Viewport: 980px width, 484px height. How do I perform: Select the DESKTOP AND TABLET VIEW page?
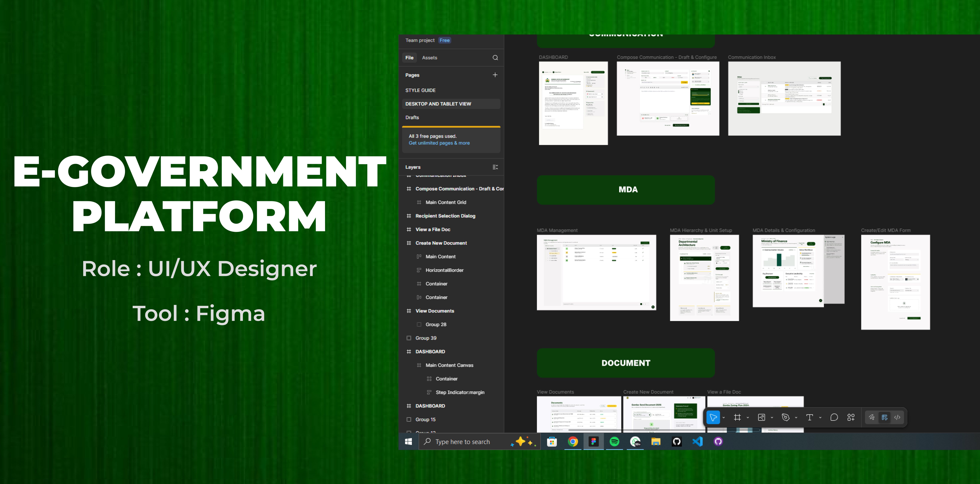pos(451,104)
